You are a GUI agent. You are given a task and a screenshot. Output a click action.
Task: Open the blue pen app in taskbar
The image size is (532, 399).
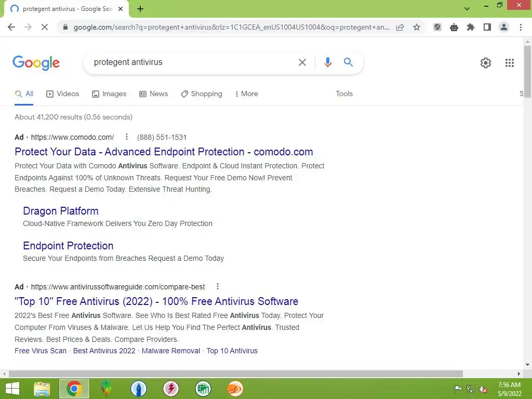pyautogui.click(x=138, y=389)
